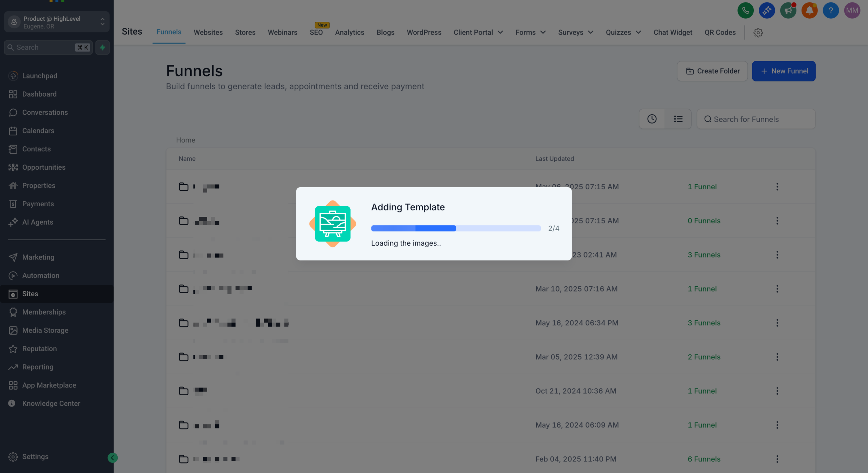Open the sites settings gear icon

pyautogui.click(x=758, y=32)
